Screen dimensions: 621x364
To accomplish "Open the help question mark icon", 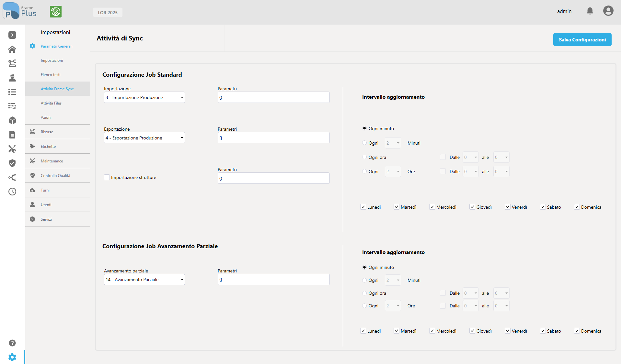I will [12, 343].
